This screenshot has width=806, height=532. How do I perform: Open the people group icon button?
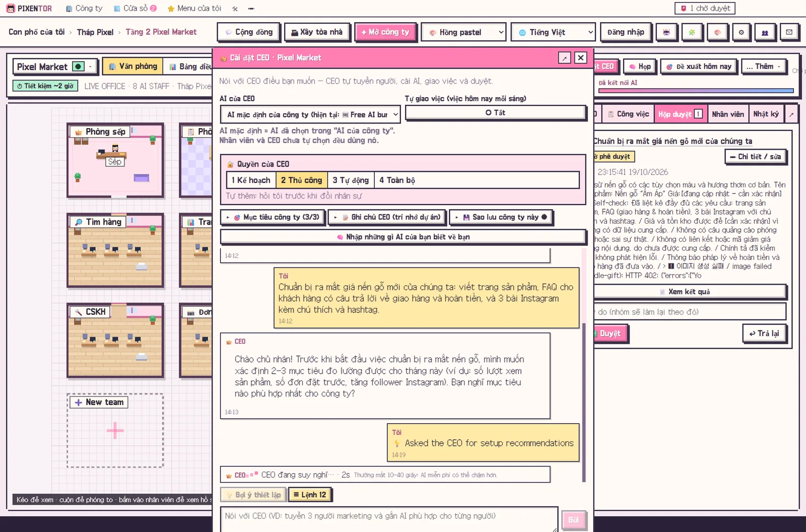click(765, 32)
